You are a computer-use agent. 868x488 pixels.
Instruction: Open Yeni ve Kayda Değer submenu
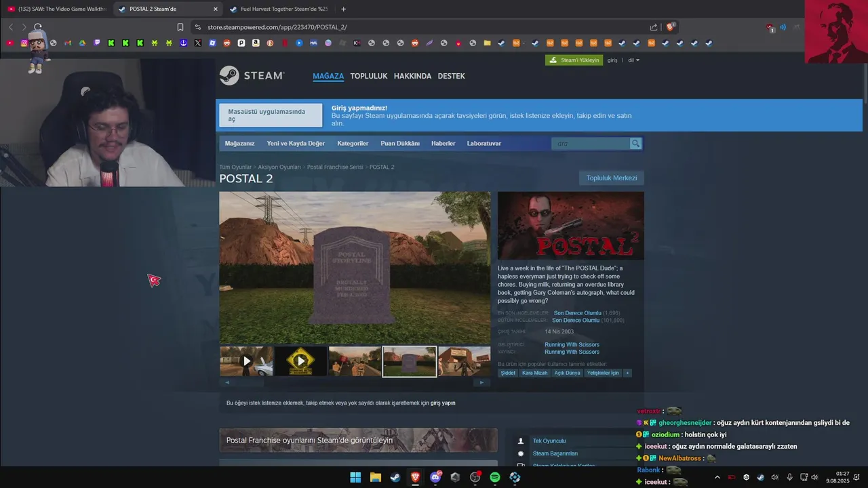(x=296, y=144)
